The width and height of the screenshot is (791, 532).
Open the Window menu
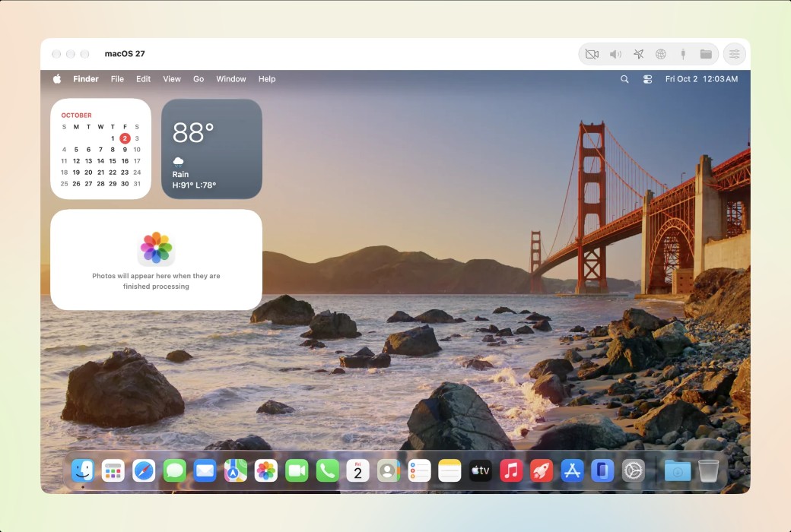[x=231, y=79]
